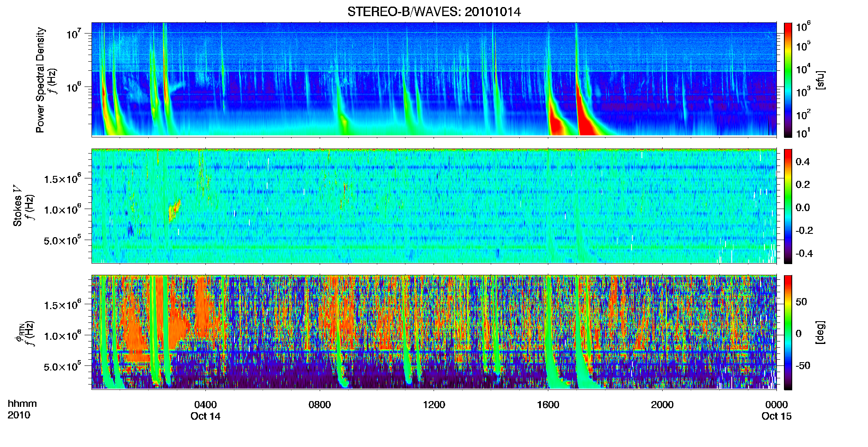Click the phi RTN degree colorbar

[x=788, y=332]
